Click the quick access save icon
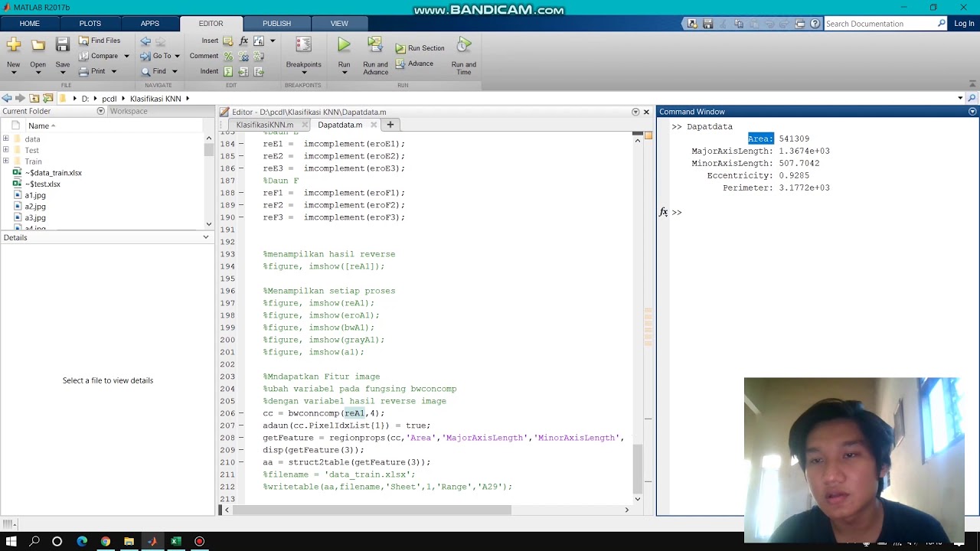The height and width of the screenshot is (551, 980). click(708, 24)
